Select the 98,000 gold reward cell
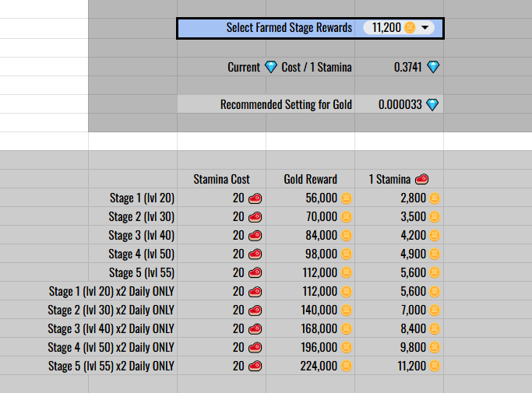The width and height of the screenshot is (532, 393). point(310,254)
